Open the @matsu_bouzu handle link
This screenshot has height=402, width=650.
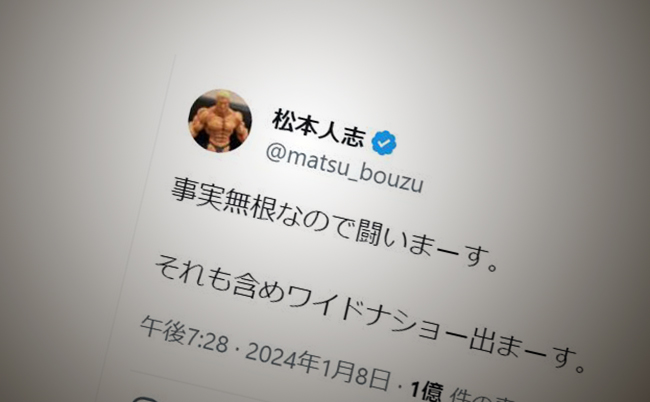point(344,170)
